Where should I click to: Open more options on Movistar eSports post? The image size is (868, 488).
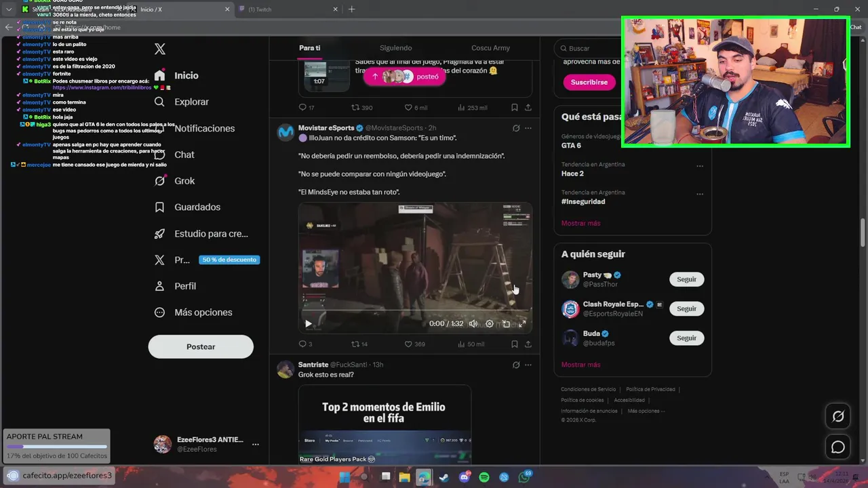[528, 128]
